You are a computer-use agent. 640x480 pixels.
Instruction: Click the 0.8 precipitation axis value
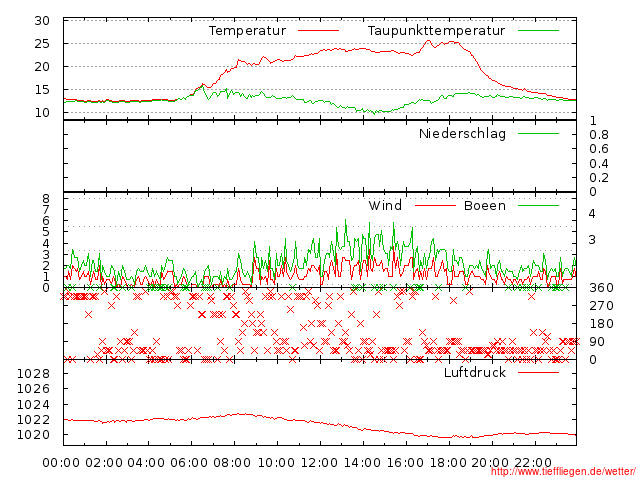(x=599, y=135)
